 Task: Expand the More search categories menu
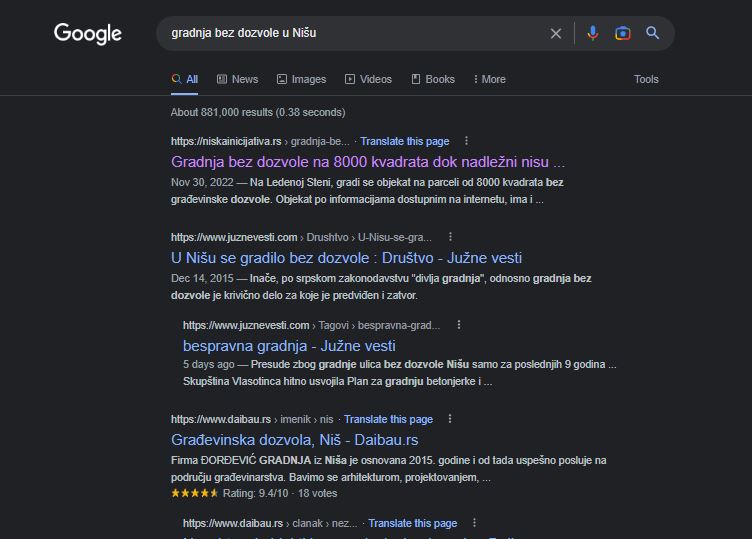[x=490, y=79]
